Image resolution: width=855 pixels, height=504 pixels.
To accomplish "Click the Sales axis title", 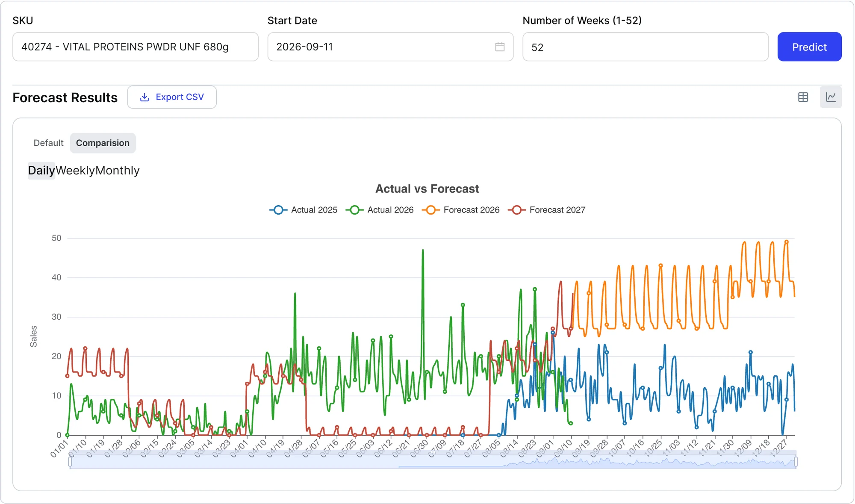I will pos(33,336).
